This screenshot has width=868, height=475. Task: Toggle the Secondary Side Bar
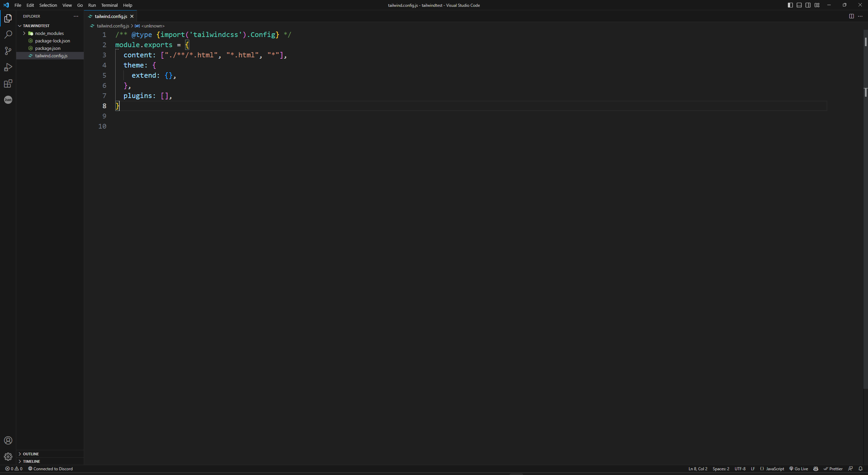(808, 5)
